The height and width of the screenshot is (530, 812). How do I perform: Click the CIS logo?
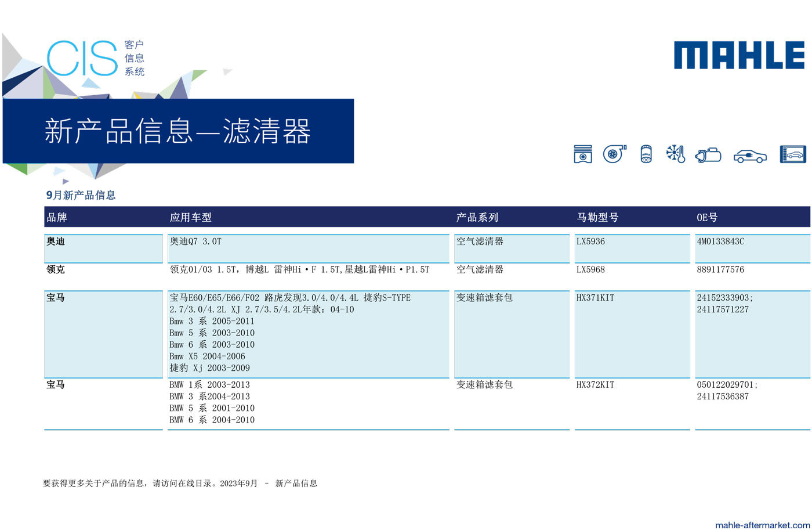click(82, 58)
